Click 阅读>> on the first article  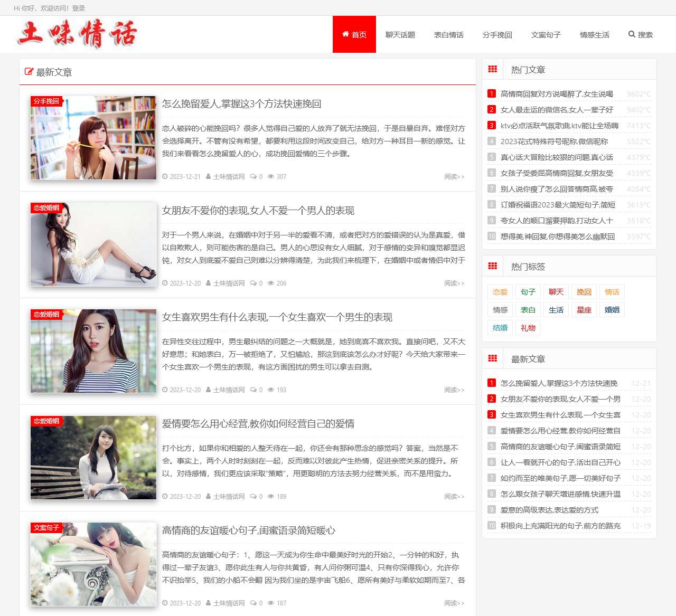(453, 177)
